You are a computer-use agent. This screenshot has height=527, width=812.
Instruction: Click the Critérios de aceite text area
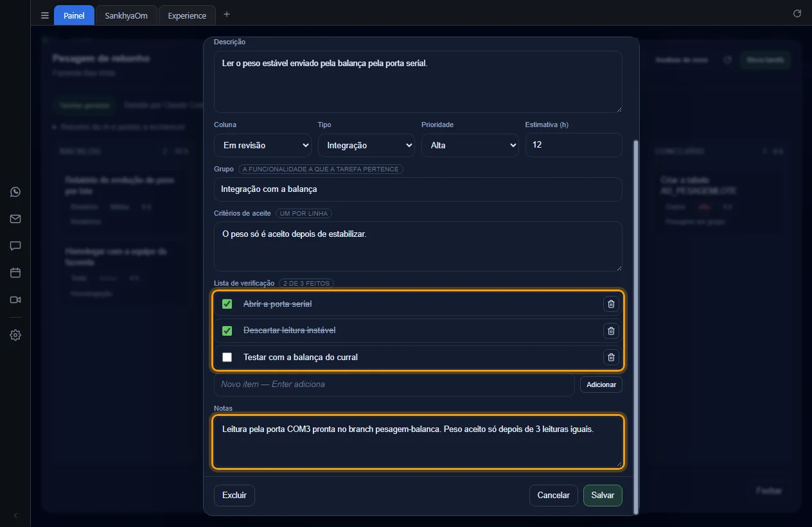(418, 246)
